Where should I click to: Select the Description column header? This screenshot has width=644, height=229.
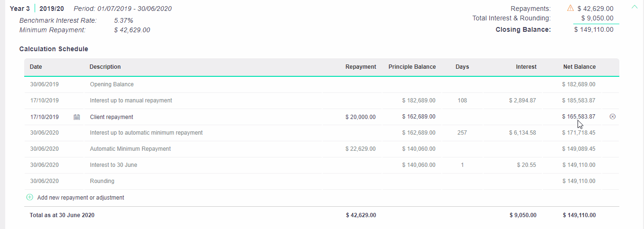coord(105,67)
